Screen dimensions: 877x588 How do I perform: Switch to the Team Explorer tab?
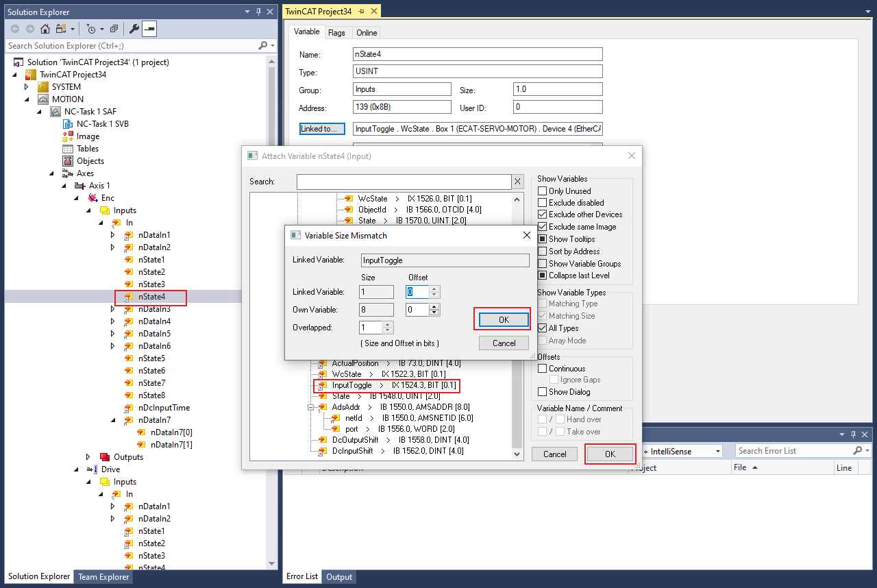pyautogui.click(x=103, y=577)
